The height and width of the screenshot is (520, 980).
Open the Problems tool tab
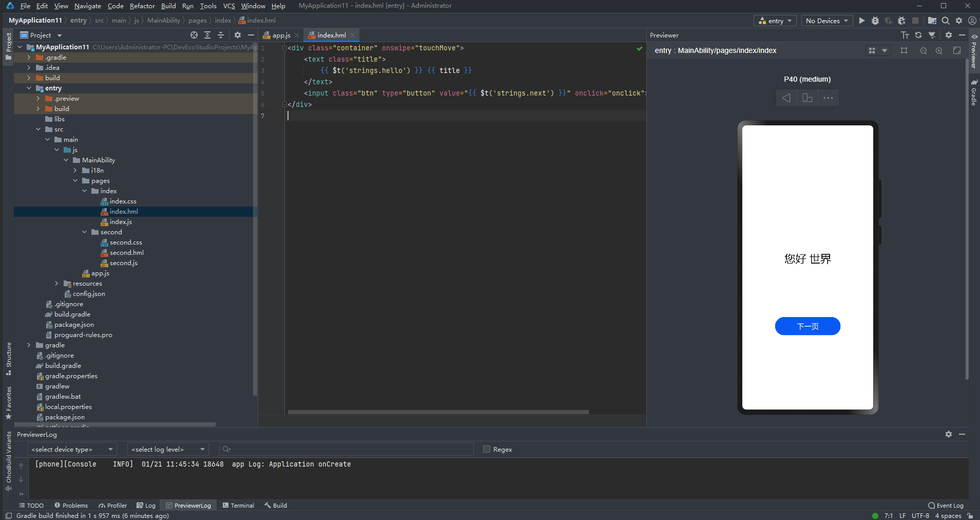[71, 506]
